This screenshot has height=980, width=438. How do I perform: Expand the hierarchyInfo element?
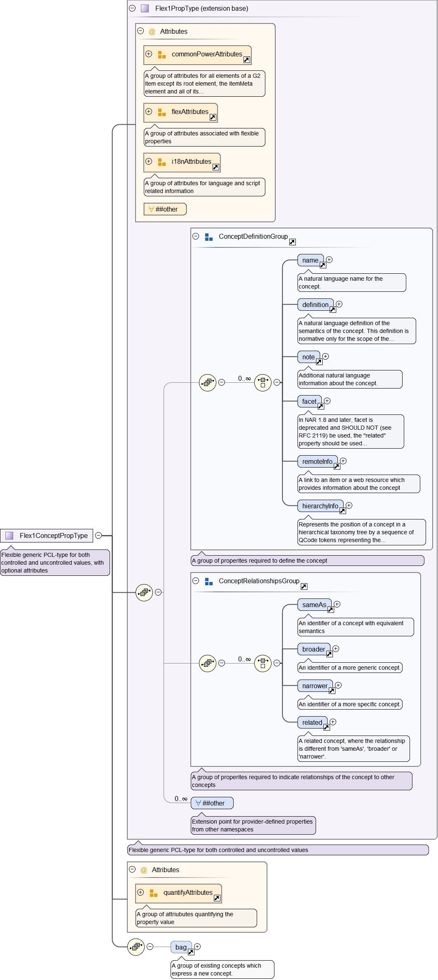coord(349,505)
